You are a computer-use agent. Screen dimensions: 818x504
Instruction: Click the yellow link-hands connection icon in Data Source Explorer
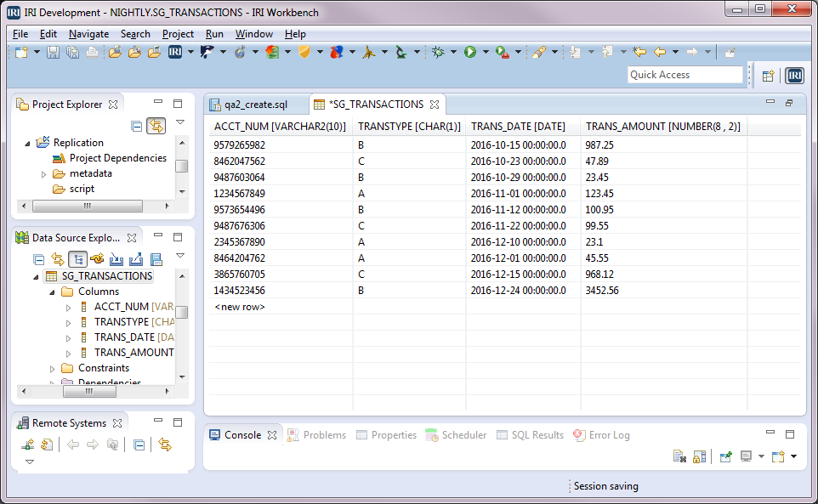click(x=97, y=259)
